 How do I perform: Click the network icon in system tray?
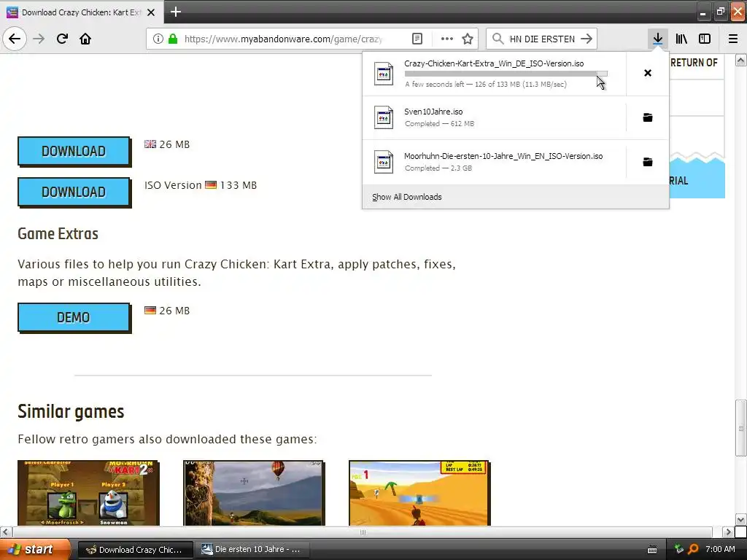pyautogui.click(x=679, y=550)
